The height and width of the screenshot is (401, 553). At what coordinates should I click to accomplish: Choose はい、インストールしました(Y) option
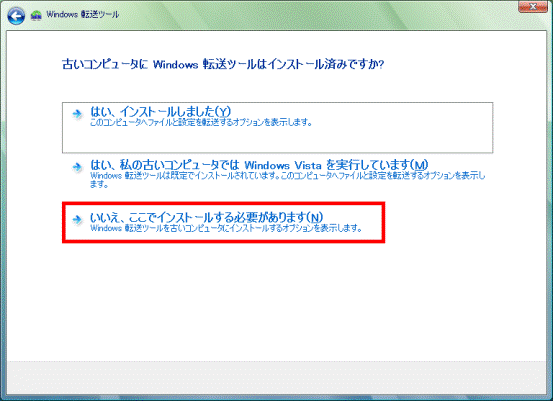coord(277,127)
